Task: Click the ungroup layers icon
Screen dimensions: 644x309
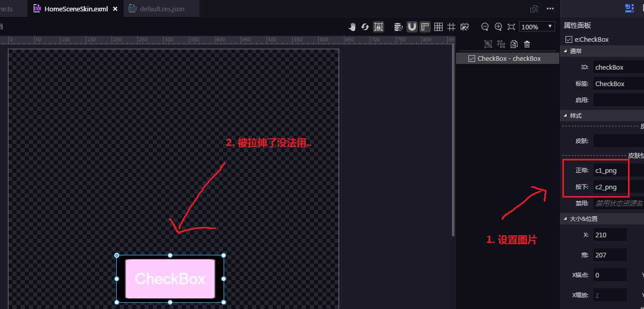Action: pyautogui.click(x=501, y=44)
